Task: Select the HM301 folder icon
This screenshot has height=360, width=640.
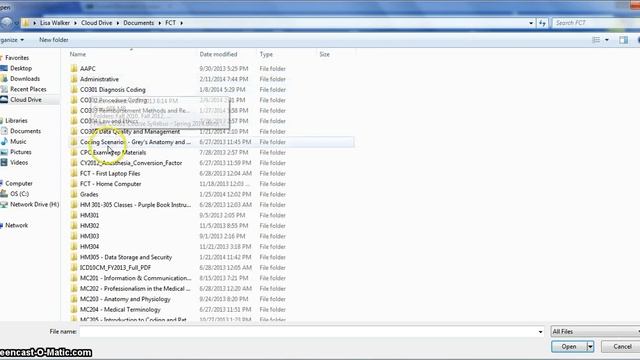Action: [74, 215]
